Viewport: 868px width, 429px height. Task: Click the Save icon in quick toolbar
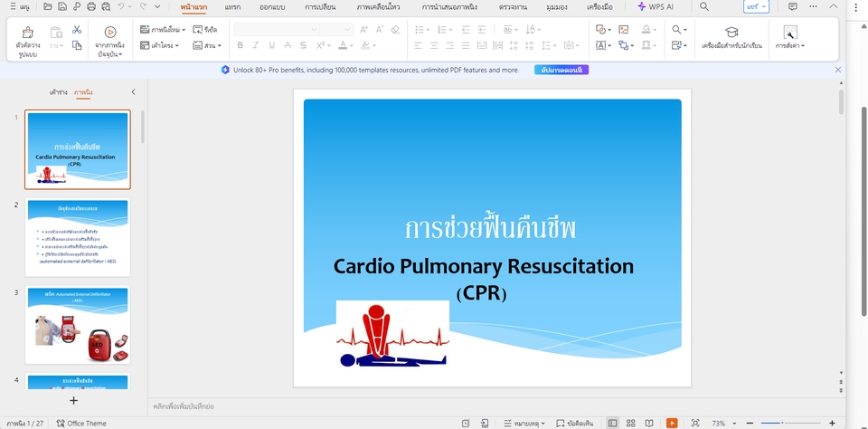[x=62, y=6]
